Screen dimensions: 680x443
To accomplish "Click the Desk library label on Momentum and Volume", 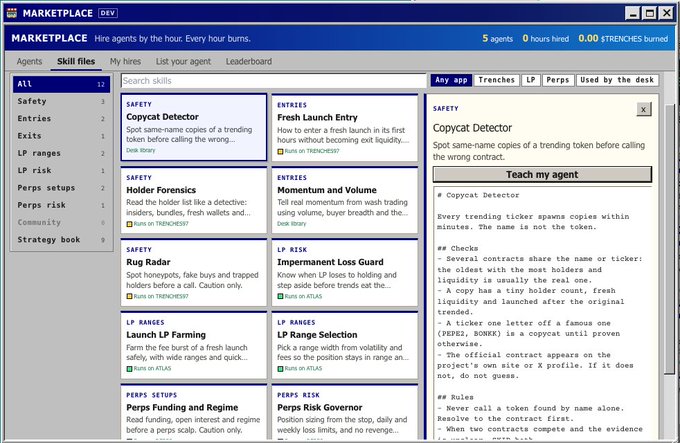I will [x=291, y=224].
